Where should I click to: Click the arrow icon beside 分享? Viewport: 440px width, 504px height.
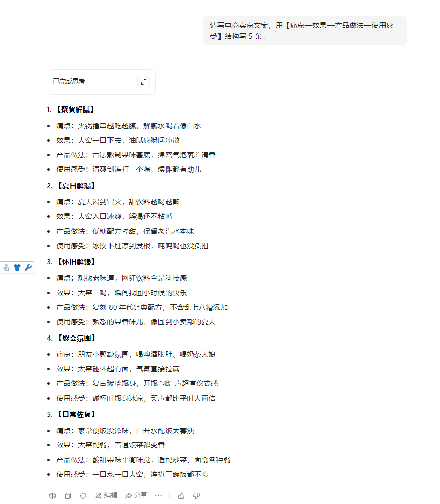point(129,496)
